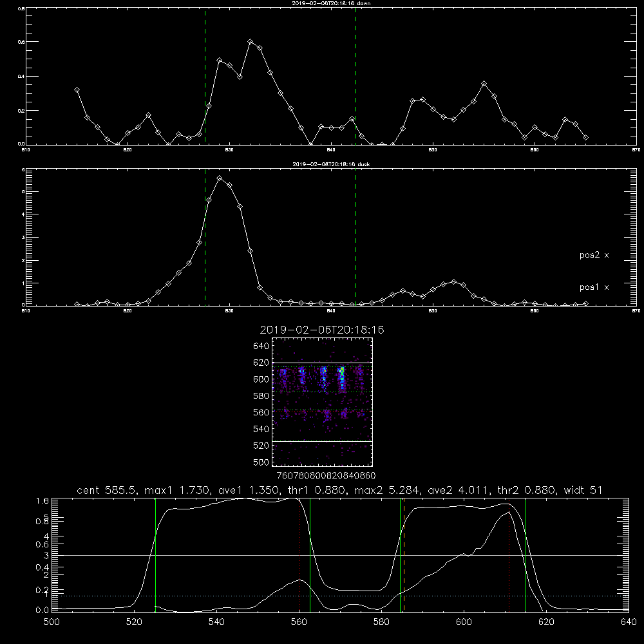Click the spectrogram's 540 y-axis label
The height and width of the screenshot is (644, 644).
[x=261, y=429]
